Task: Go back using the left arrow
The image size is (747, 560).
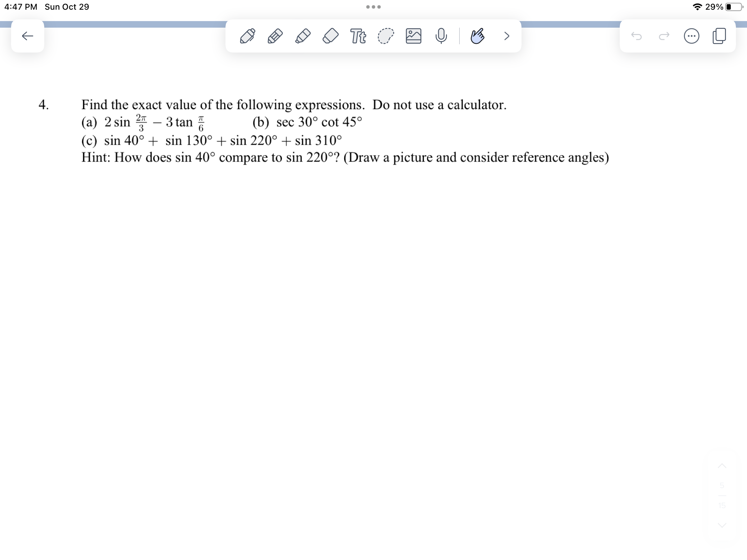Action: pos(28,36)
